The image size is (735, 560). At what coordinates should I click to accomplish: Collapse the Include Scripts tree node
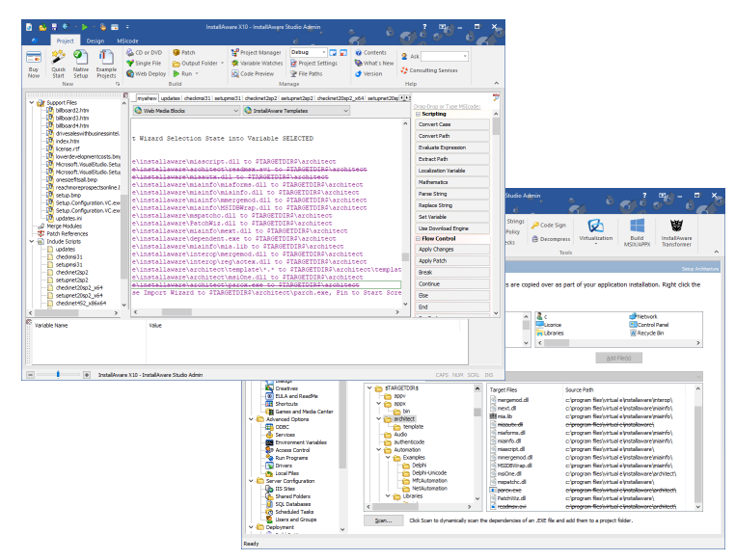32,242
